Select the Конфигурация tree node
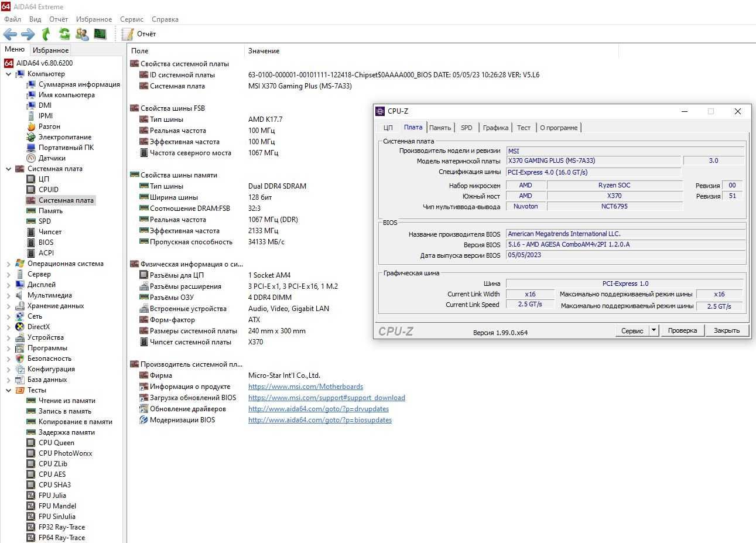Viewport: 756px width, 543px height. click(x=51, y=369)
